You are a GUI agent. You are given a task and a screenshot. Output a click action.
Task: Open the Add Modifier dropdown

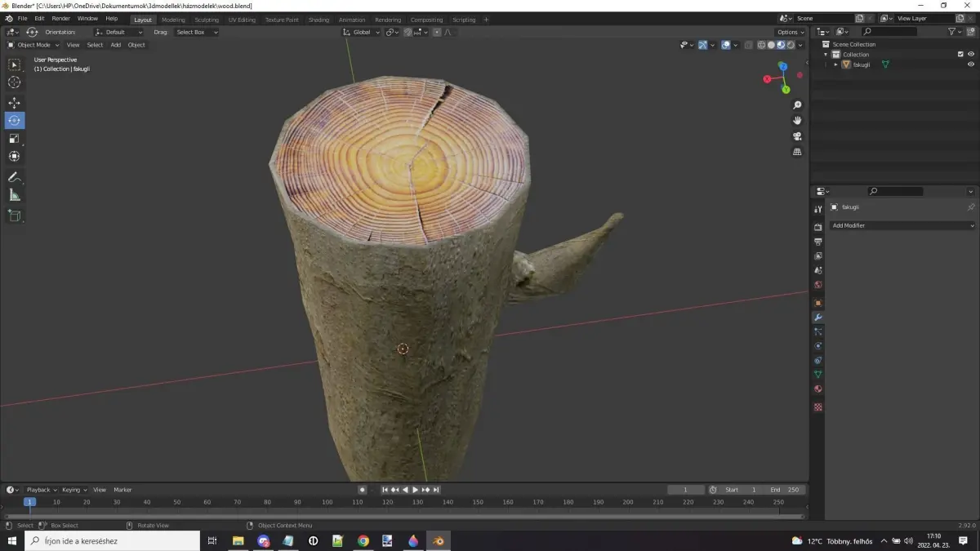(902, 225)
